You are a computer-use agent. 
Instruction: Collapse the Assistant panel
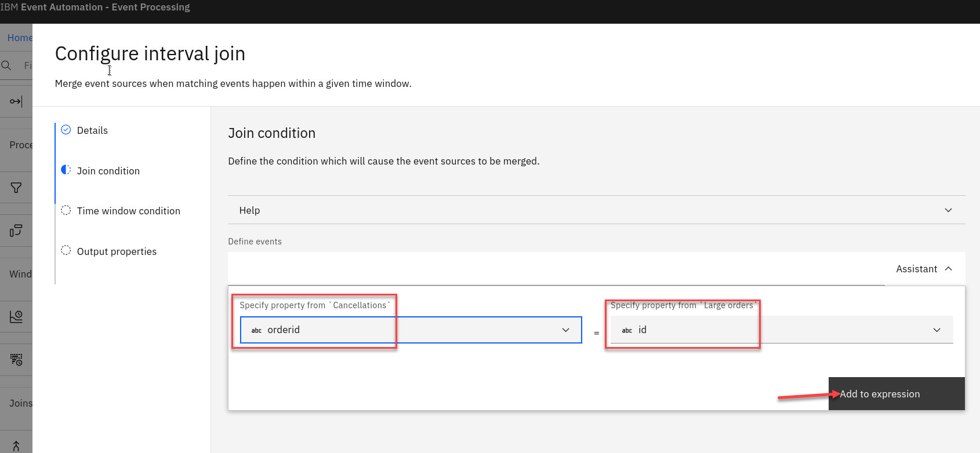pos(924,269)
